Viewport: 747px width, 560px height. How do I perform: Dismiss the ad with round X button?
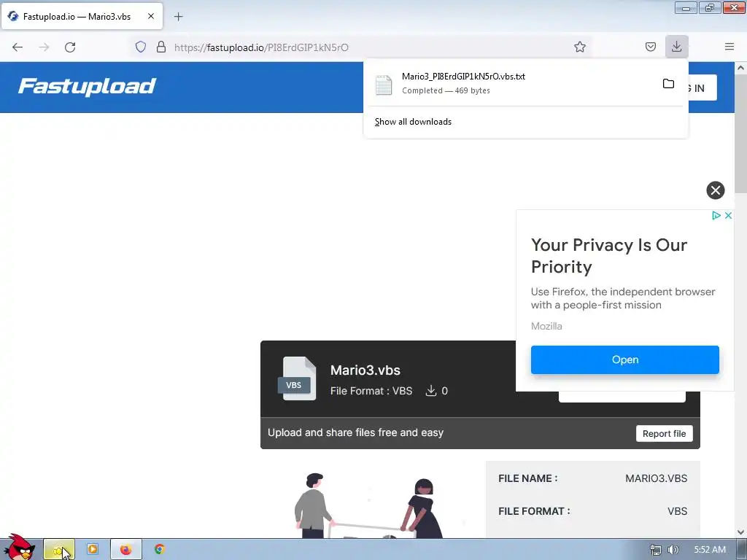point(715,190)
